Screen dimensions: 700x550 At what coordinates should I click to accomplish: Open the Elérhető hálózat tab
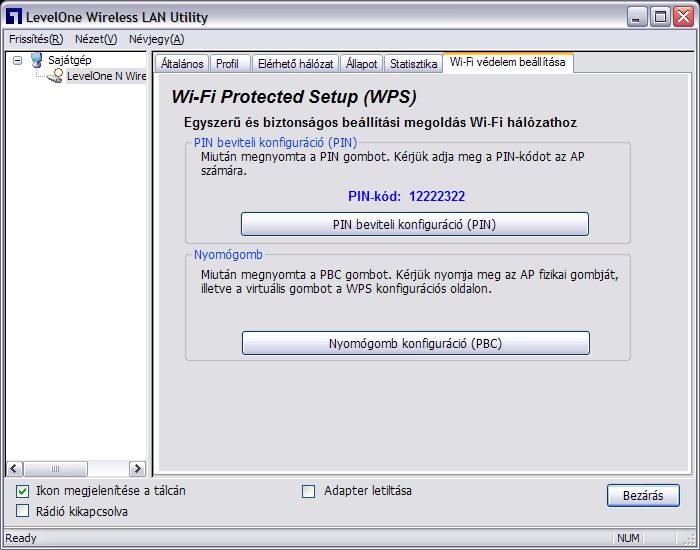click(296, 64)
